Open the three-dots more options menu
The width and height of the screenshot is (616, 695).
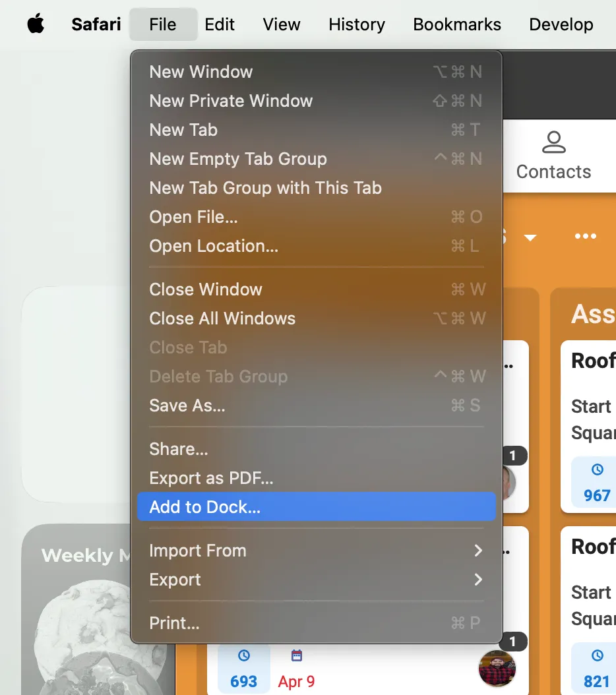(586, 236)
